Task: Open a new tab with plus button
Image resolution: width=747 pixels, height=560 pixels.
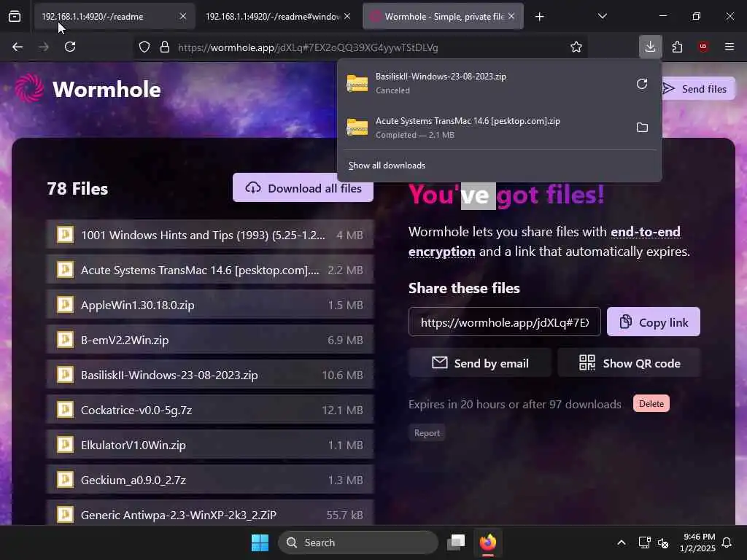Action: [x=539, y=17]
